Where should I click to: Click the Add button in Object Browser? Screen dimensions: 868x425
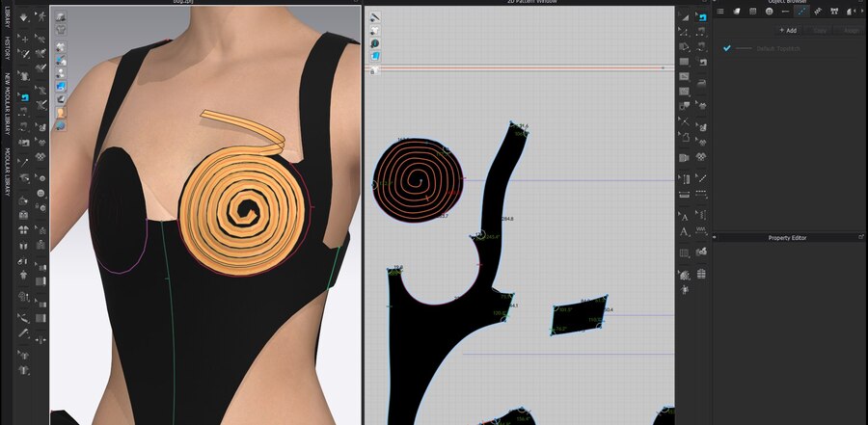(x=787, y=31)
